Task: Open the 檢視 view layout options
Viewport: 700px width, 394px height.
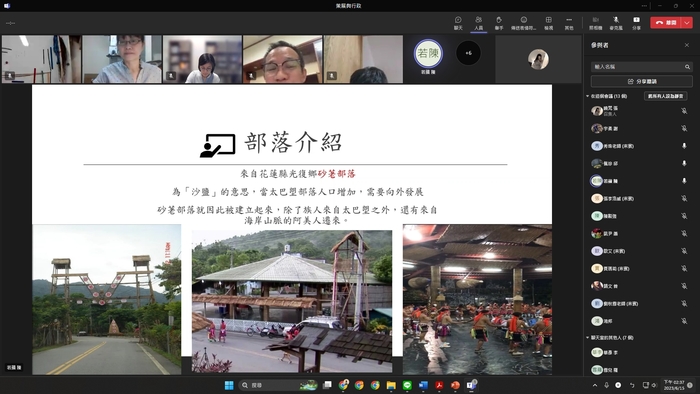Action: point(548,23)
